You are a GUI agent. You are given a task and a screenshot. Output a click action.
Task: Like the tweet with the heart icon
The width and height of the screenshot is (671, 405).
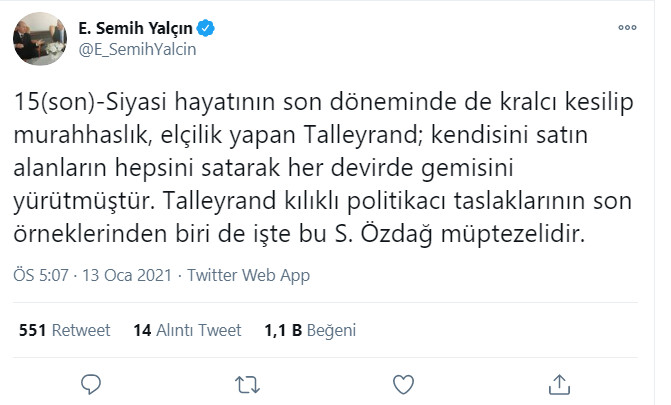pyautogui.click(x=404, y=381)
